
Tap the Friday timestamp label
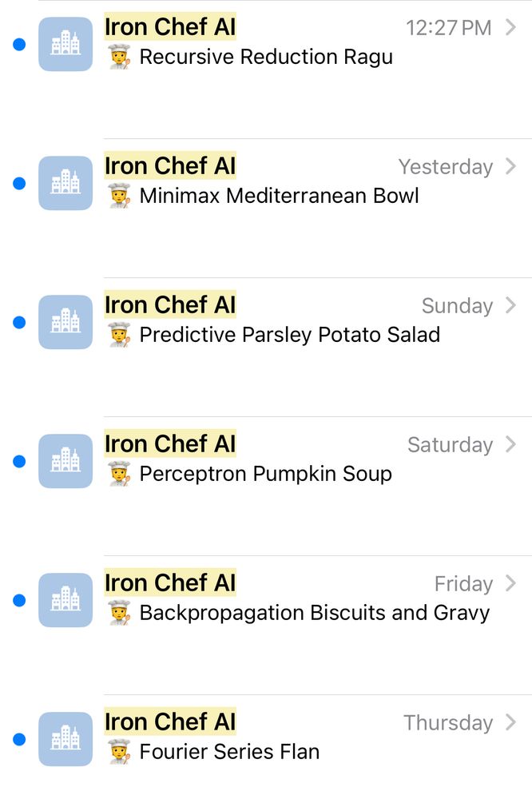coord(463,584)
